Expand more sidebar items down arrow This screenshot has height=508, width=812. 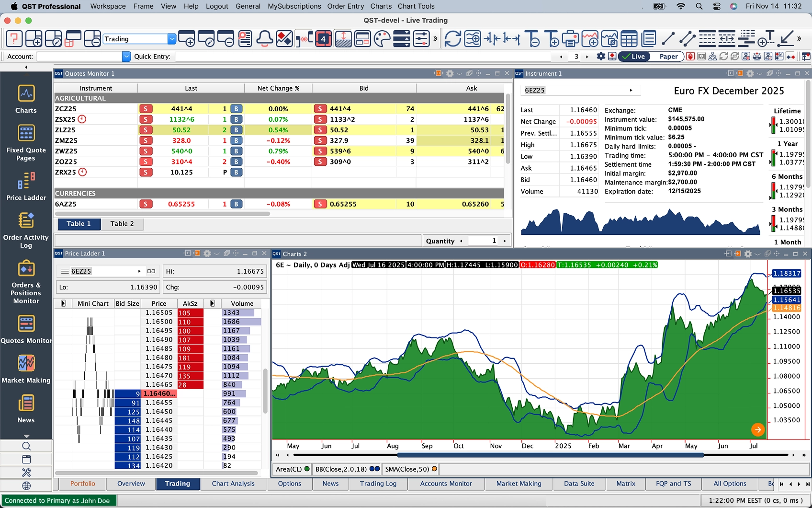26,436
